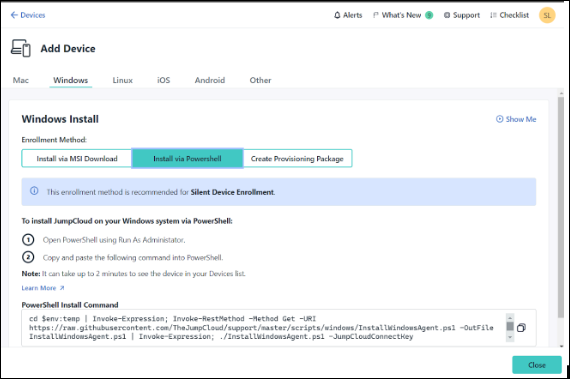The width and height of the screenshot is (570, 379).
Task: Click the Note about 2 minutes text
Action: click(x=133, y=274)
